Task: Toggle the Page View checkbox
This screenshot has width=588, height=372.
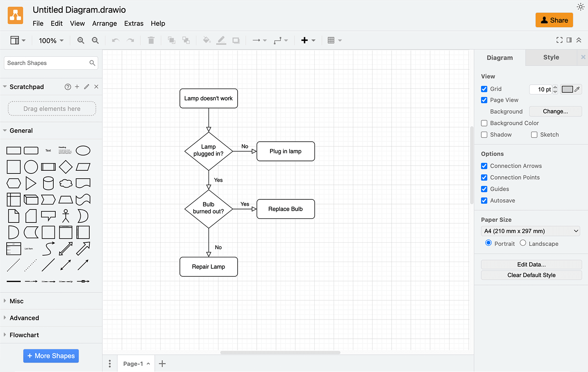Action: 484,100
